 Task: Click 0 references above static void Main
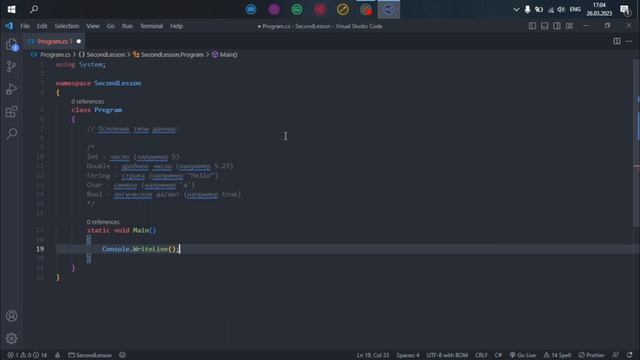click(103, 222)
